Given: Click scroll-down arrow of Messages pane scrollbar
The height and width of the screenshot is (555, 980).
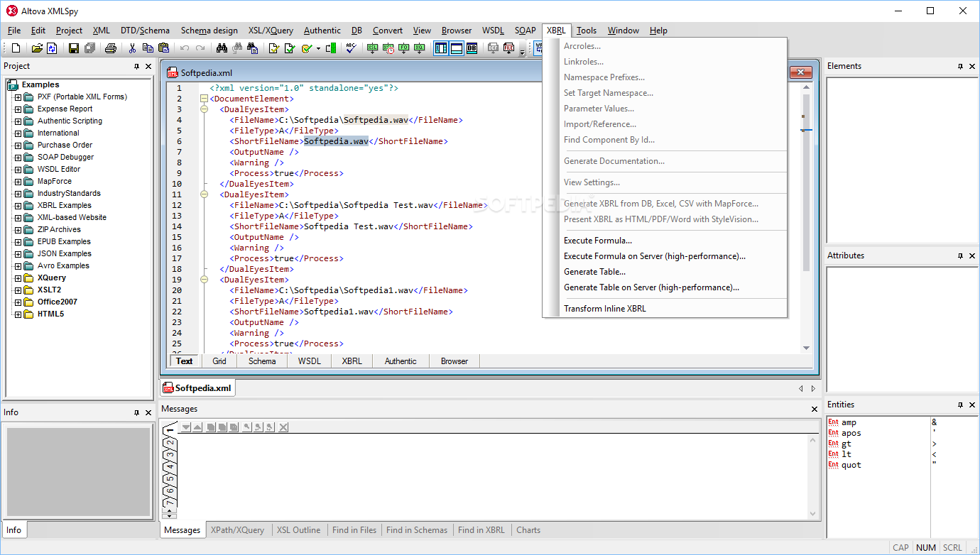Looking at the screenshot, I should 814,514.
